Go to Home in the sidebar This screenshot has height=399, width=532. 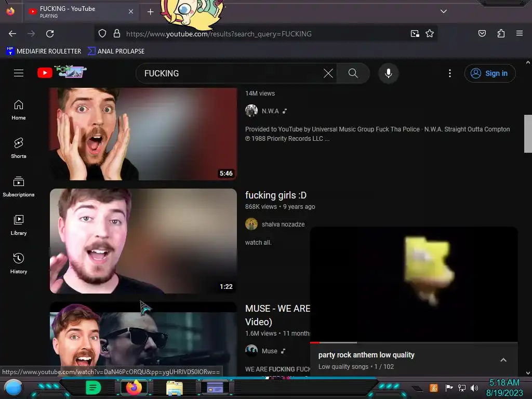click(19, 110)
